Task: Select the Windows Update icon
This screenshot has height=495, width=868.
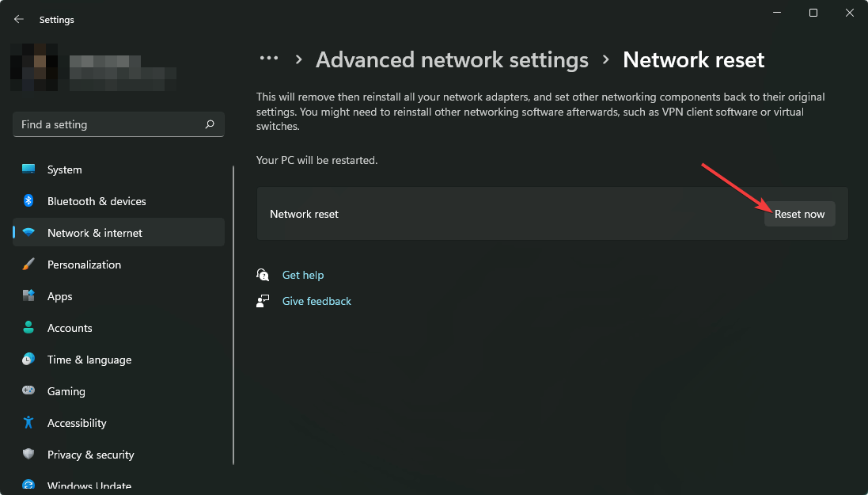Action: (27, 485)
